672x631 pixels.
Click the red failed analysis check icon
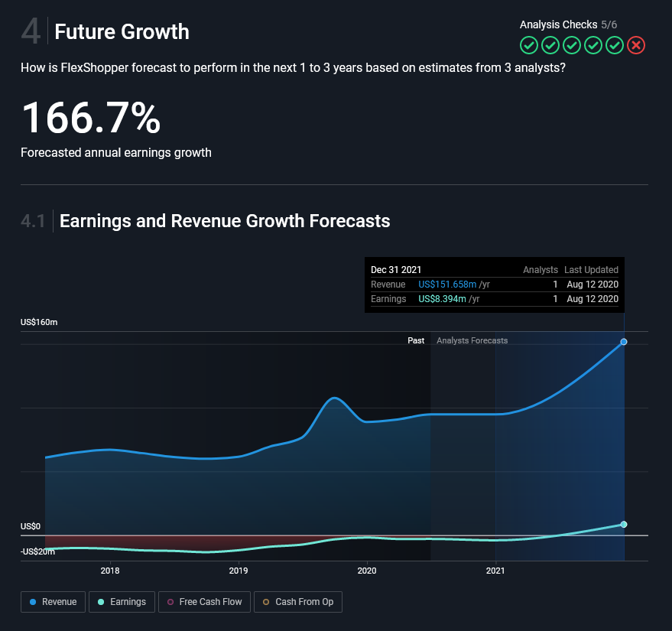(636, 45)
